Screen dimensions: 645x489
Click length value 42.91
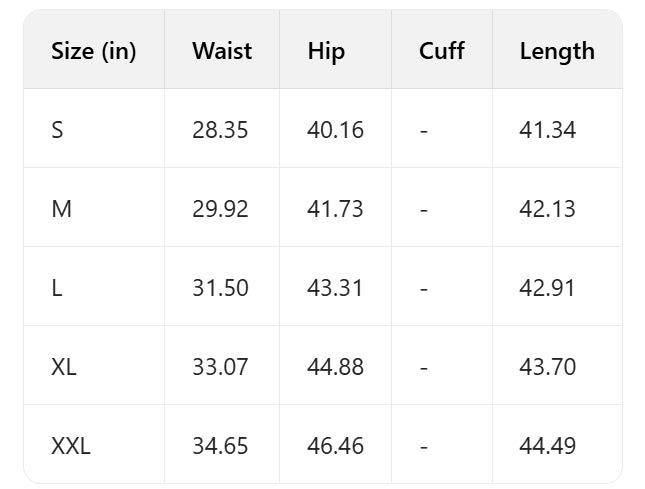[547, 288]
